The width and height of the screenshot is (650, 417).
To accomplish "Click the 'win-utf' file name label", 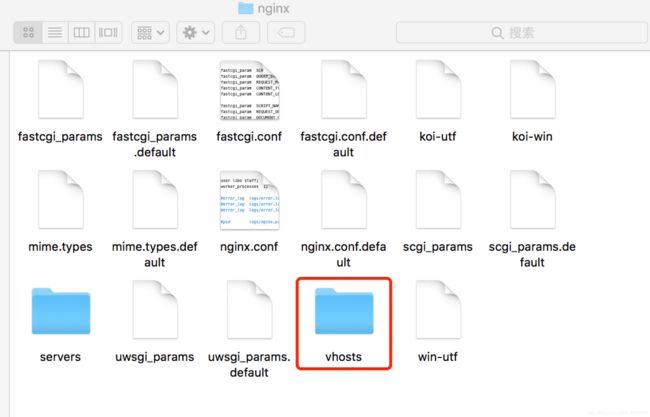I will pos(438,357).
